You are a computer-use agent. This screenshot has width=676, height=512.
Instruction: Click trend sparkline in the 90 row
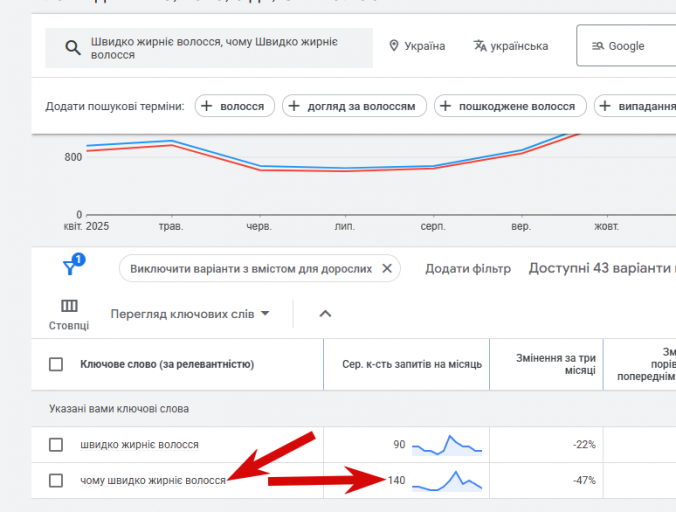pyautogui.click(x=447, y=445)
